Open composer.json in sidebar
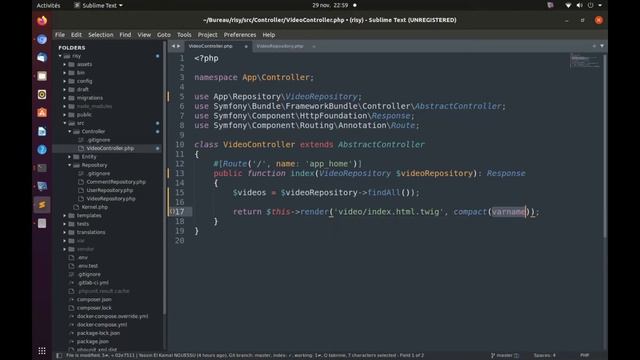Screen dimensions: 640x360 94,299
